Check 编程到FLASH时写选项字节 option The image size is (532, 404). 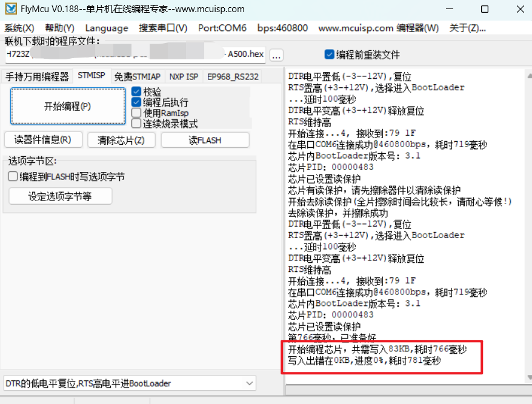[13, 177]
